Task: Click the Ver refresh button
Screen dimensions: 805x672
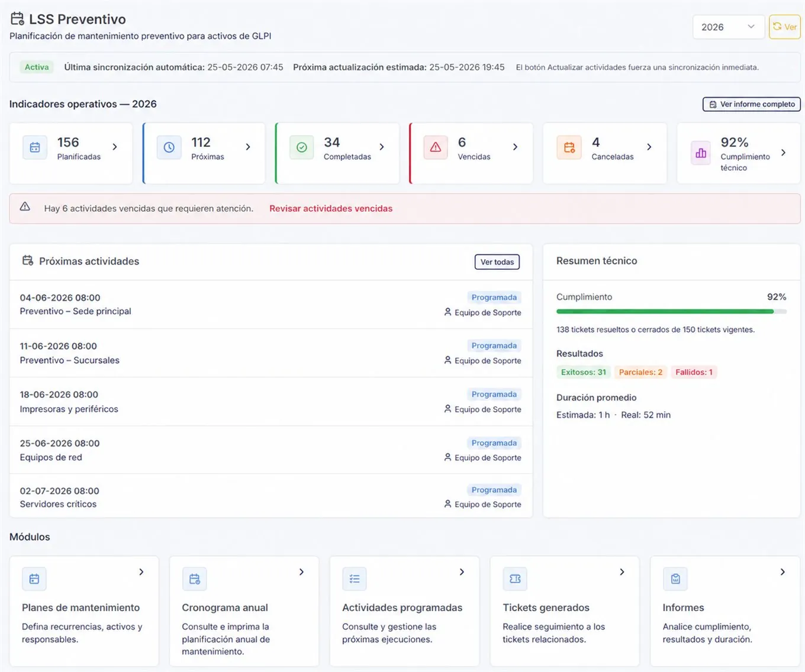Action: coord(785,27)
